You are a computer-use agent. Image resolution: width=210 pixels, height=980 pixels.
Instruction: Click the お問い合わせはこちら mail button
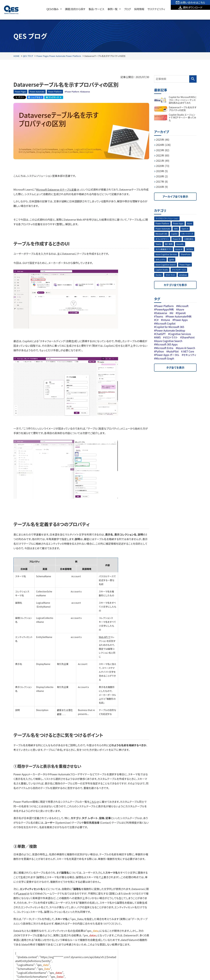click(190, 3)
